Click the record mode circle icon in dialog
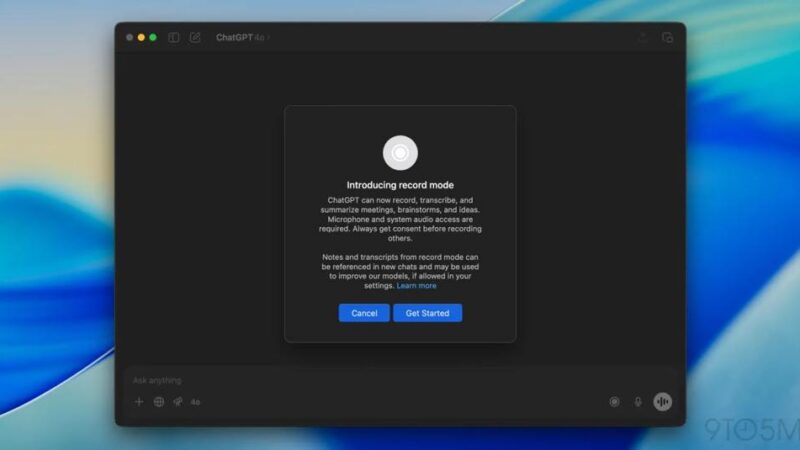 400,153
